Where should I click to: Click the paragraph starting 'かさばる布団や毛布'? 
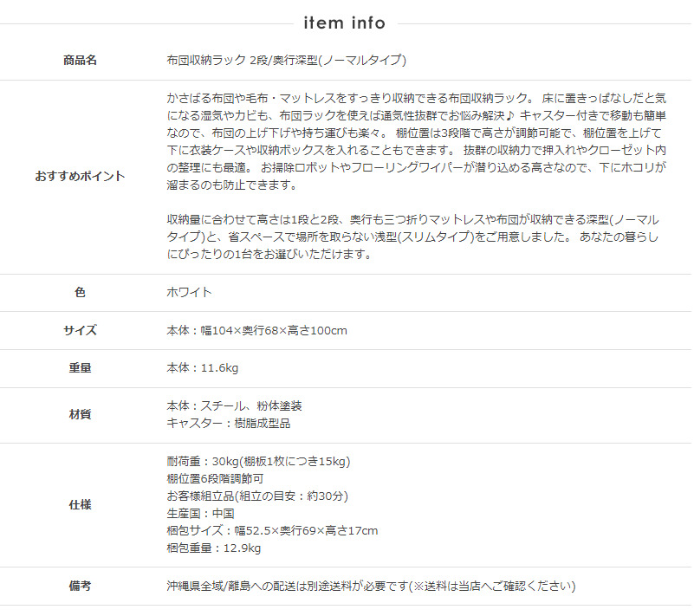[417, 141]
